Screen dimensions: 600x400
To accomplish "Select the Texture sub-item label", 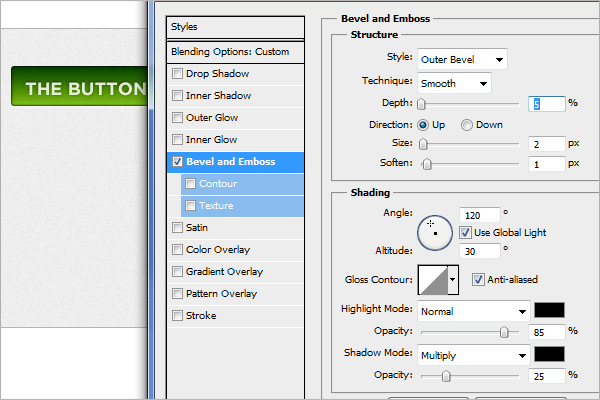I will (x=216, y=206).
